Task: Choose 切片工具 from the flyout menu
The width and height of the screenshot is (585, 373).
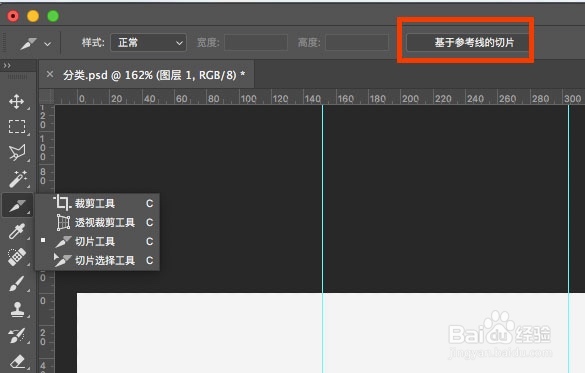Action: pyautogui.click(x=97, y=241)
